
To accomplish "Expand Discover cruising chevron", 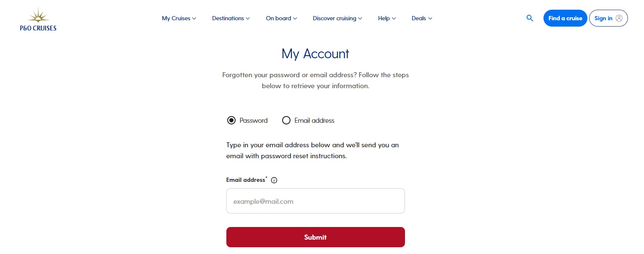I will point(360,18).
